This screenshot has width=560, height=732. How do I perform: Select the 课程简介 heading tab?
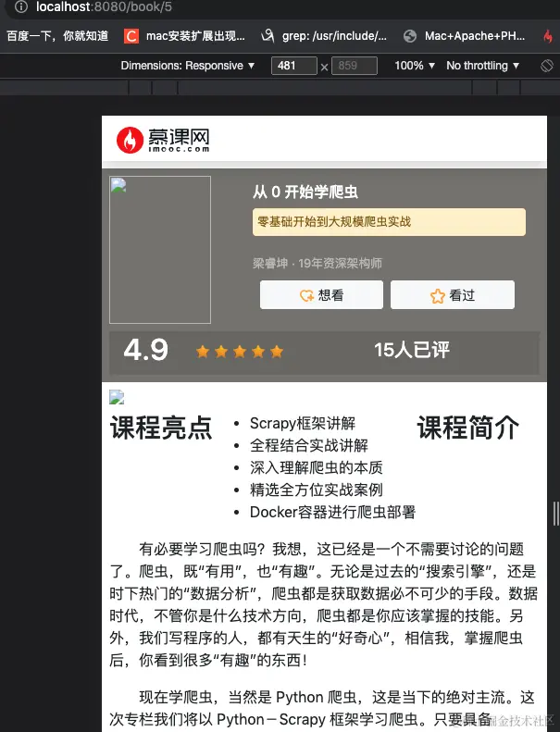pos(468,428)
